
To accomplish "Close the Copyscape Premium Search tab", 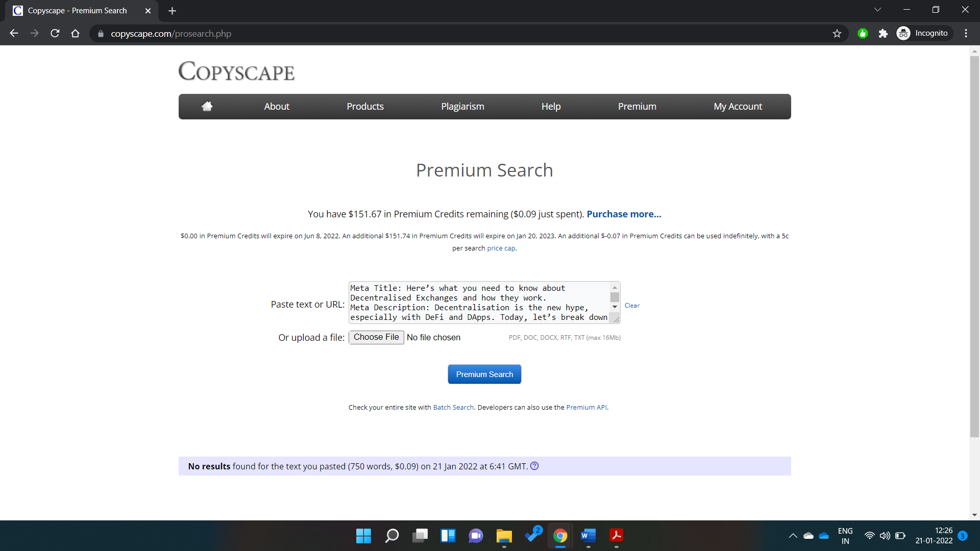I will pyautogui.click(x=148, y=11).
